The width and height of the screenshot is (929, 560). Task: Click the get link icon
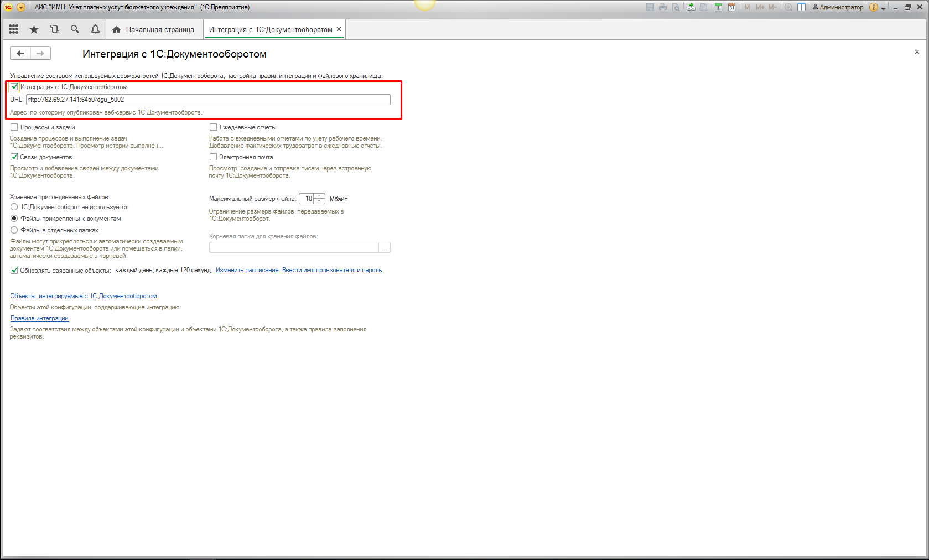(x=691, y=7)
